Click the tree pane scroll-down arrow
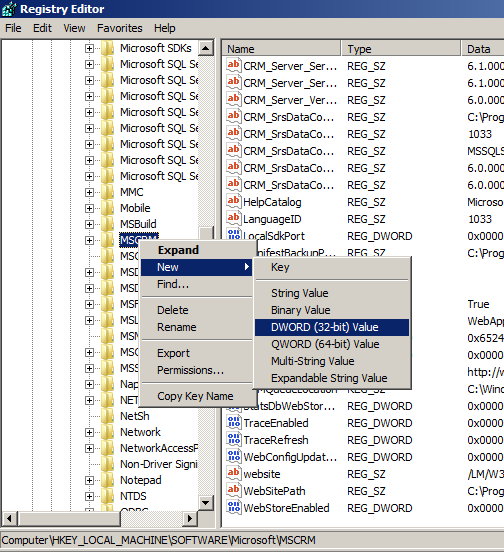The height and width of the screenshot is (552, 504). [206, 503]
